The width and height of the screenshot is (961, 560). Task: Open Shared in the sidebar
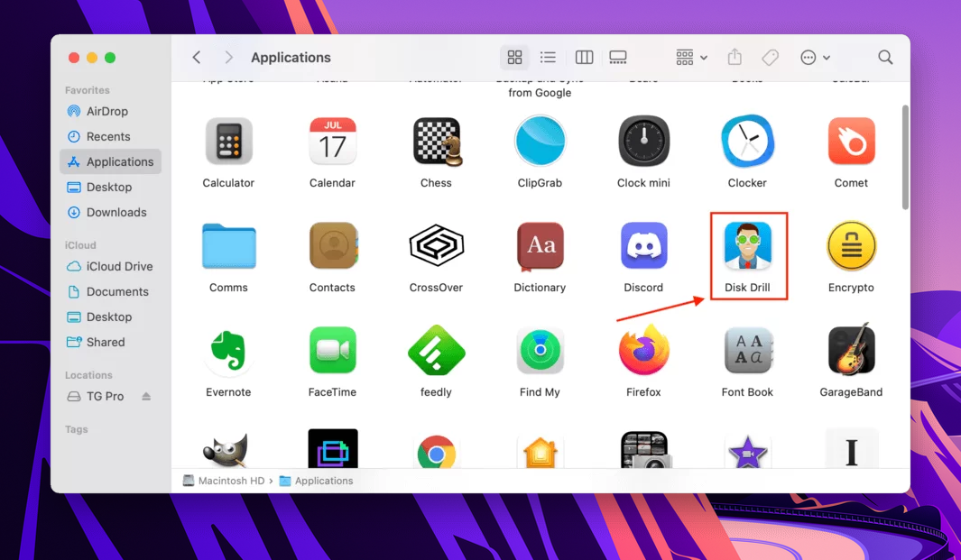coord(110,343)
